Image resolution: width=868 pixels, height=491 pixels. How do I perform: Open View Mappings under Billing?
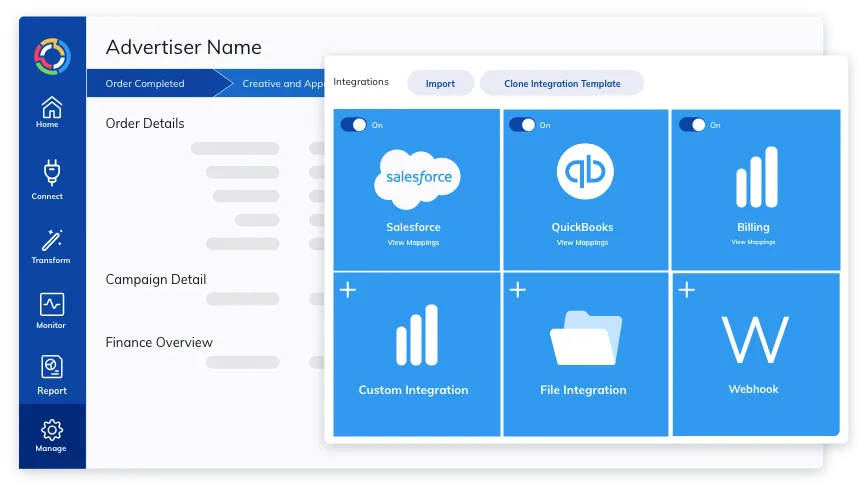753,242
